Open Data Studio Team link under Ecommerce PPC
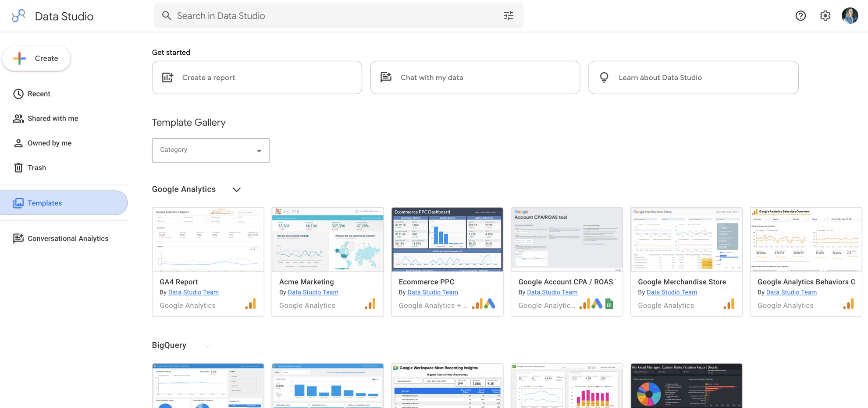 click(x=433, y=292)
